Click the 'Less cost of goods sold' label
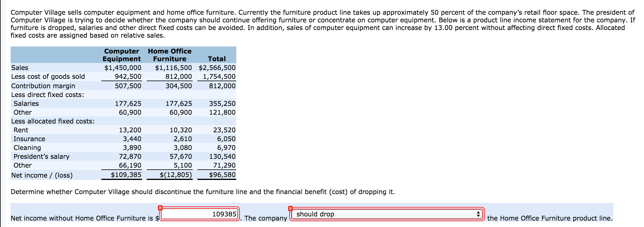This screenshot has width=644, height=227. [x=48, y=76]
